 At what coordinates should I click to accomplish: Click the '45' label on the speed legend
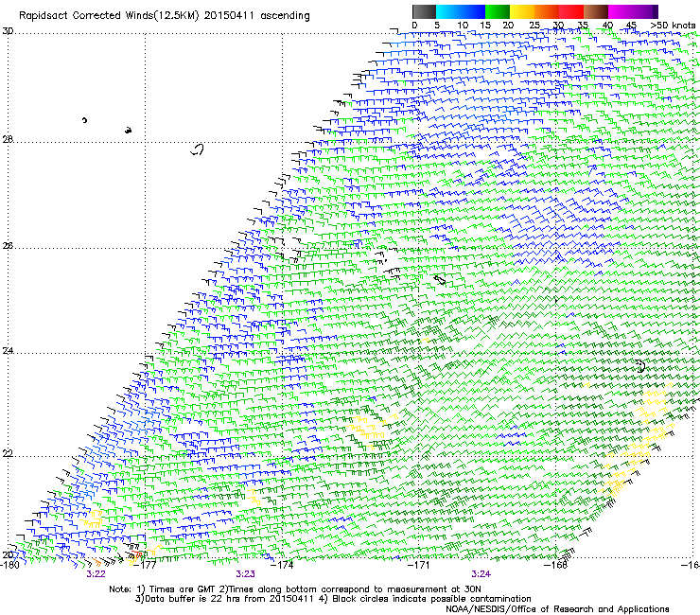click(631, 26)
